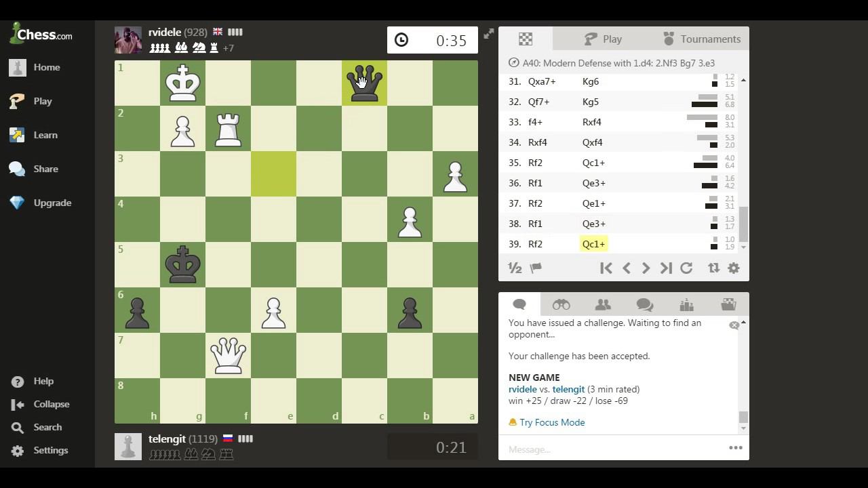868x488 pixels.
Task: Click the Try Focus Mode link
Action: pyautogui.click(x=552, y=422)
